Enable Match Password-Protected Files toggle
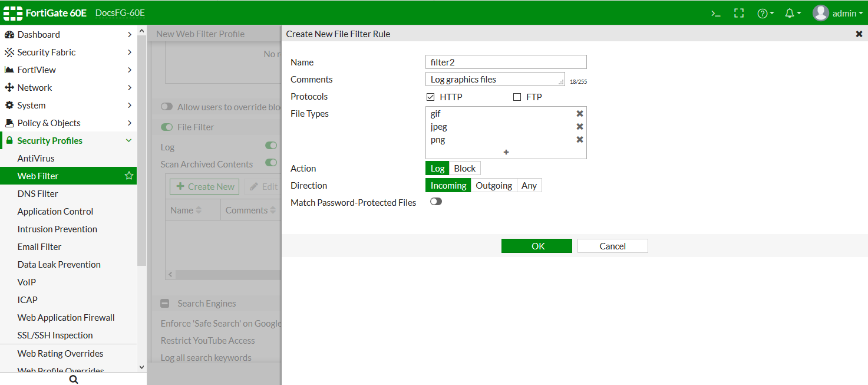This screenshot has width=868, height=385. (436, 202)
